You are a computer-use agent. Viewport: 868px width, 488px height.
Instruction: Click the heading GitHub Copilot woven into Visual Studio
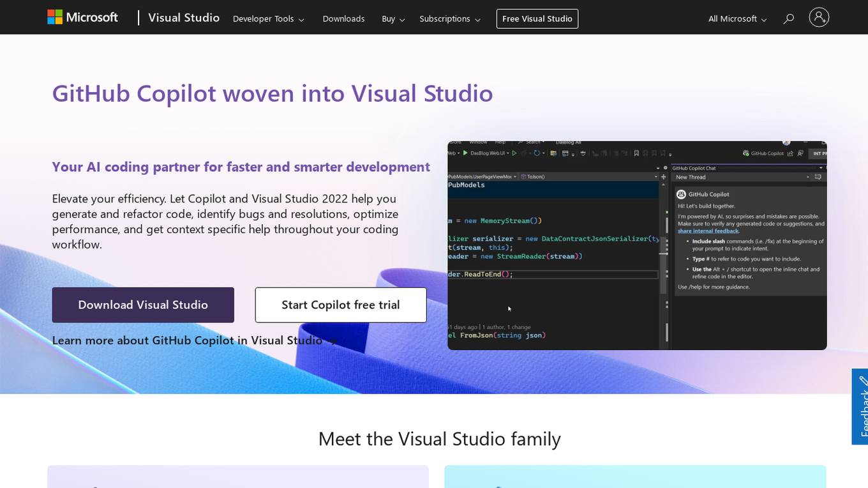point(273,93)
